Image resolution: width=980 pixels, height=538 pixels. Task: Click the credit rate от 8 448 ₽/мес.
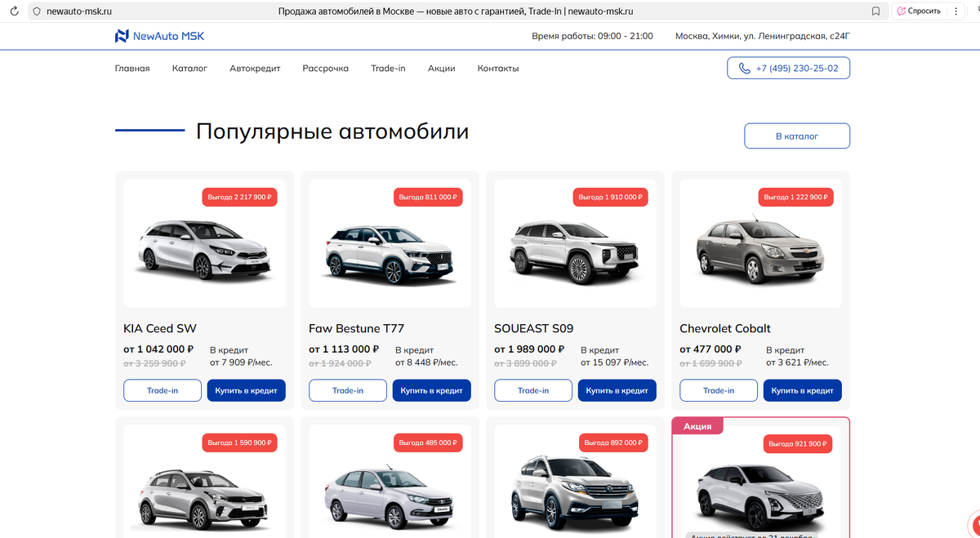(x=426, y=362)
